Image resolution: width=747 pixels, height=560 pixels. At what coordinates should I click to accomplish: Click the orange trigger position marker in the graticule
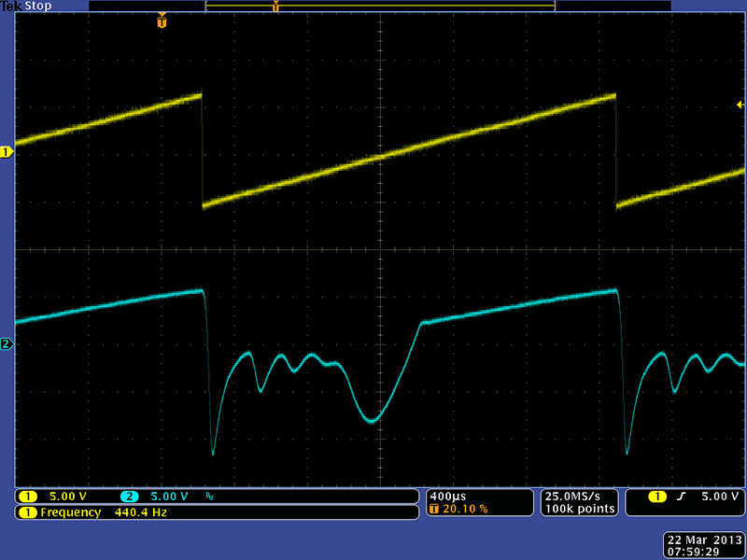(x=162, y=21)
